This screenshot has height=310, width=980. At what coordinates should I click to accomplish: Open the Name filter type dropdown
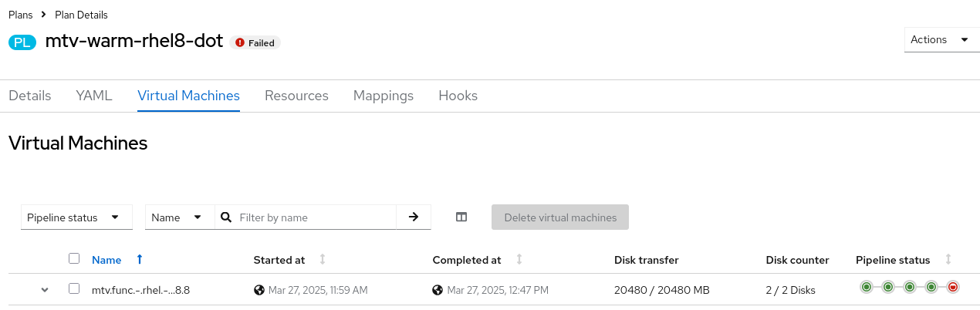tap(179, 217)
